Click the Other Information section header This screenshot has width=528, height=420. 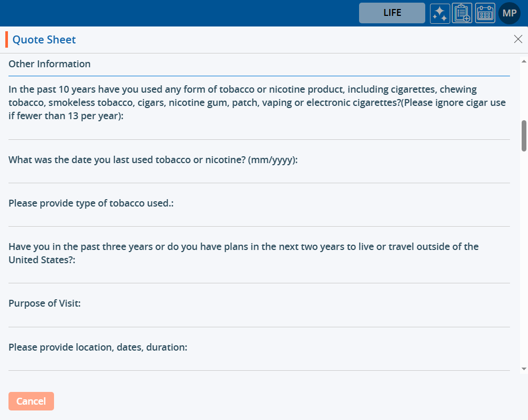click(49, 64)
